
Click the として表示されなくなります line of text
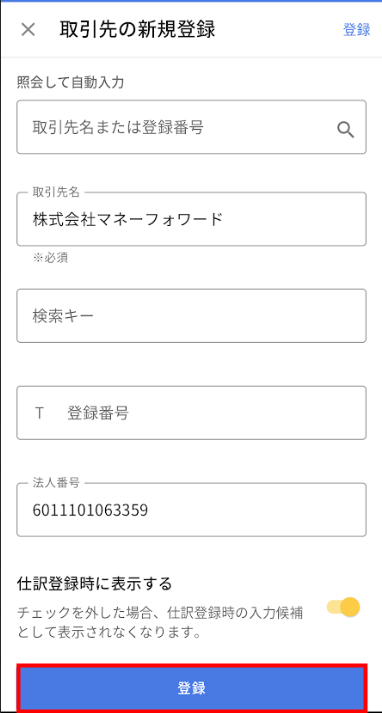pyautogui.click(x=109, y=633)
